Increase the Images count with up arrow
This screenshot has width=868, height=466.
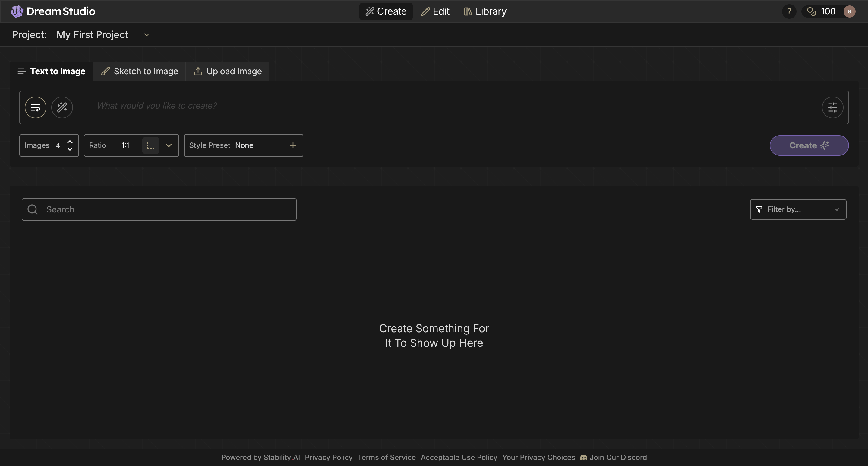[x=70, y=142]
